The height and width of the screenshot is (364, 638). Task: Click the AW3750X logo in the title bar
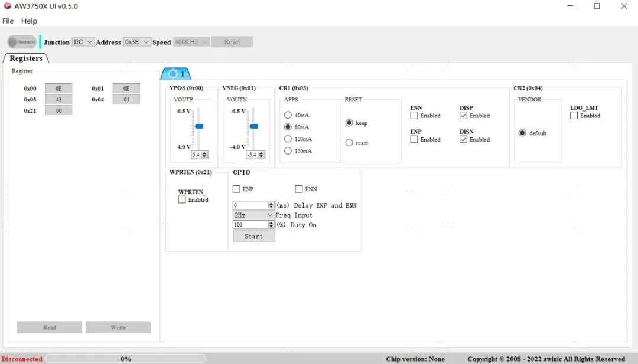[x=7, y=6]
